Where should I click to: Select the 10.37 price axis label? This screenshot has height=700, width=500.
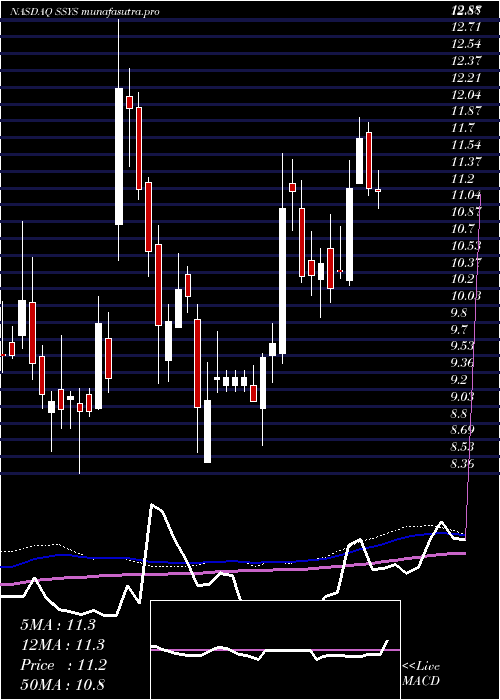(466, 262)
